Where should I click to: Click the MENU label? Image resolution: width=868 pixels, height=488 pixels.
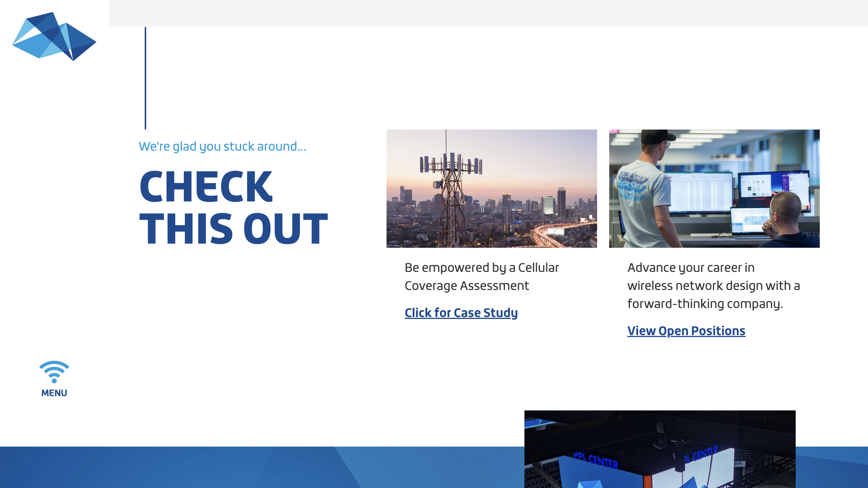(x=54, y=393)
